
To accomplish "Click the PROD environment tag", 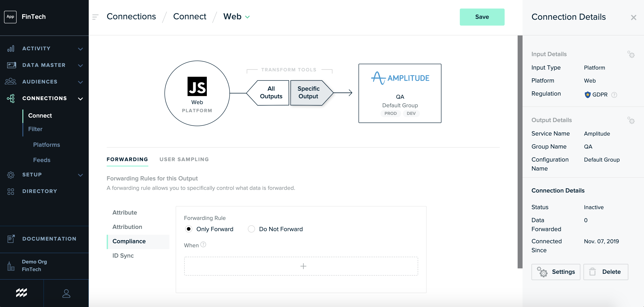I will pyautogui.click(x=391, y=113).
